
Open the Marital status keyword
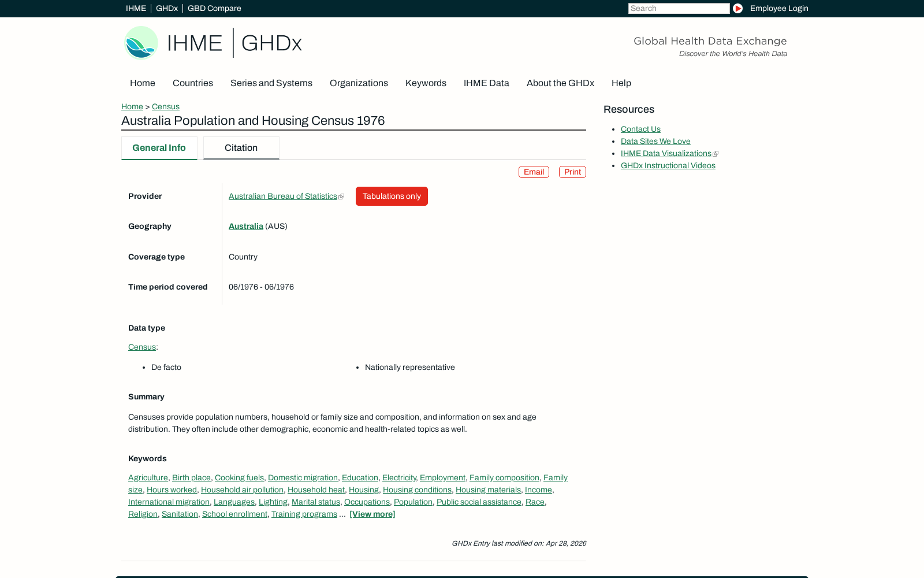tap(316, 502)
